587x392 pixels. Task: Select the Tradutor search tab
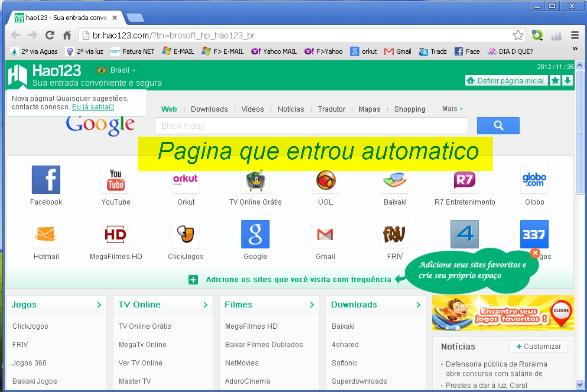331,109
